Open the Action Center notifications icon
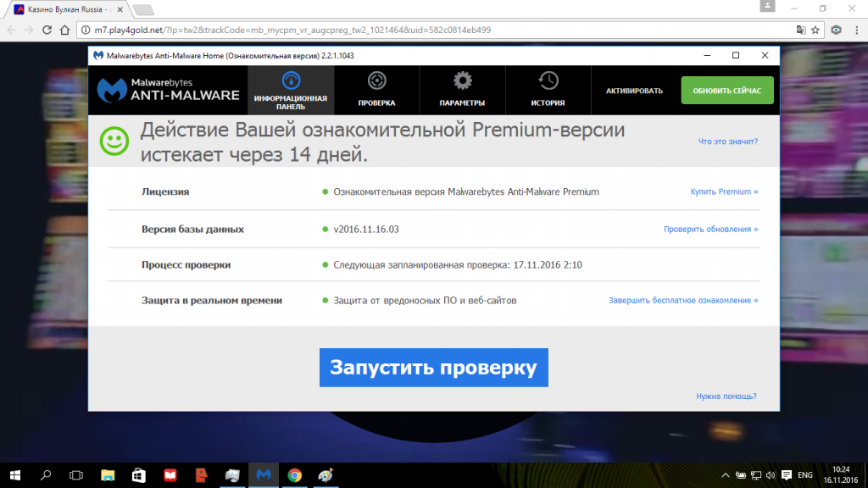The height and width of the screenshot is (488, 868). click(786, 475)
